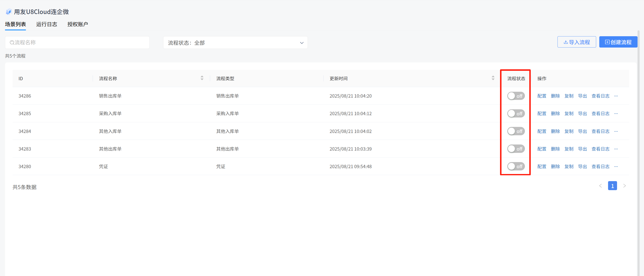Focus the 流程名称 search field
This screenshot has width=644, height=276.
tap(78, 43)
